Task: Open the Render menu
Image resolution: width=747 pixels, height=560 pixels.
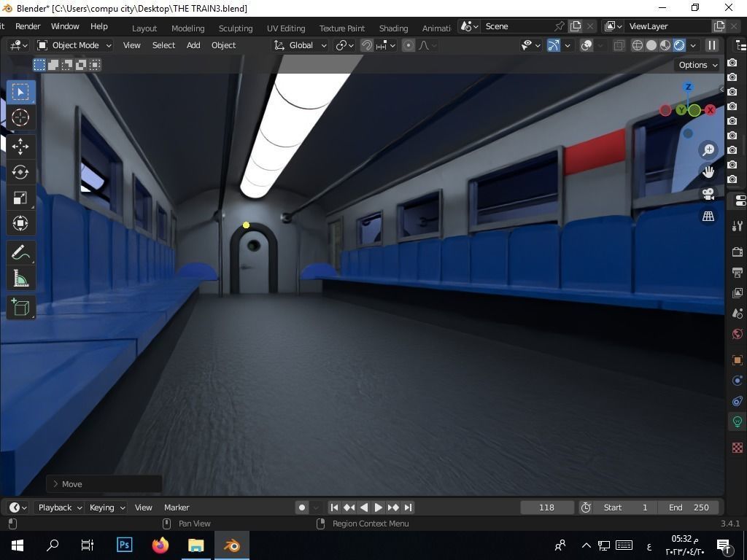Action: pos(28,26)
